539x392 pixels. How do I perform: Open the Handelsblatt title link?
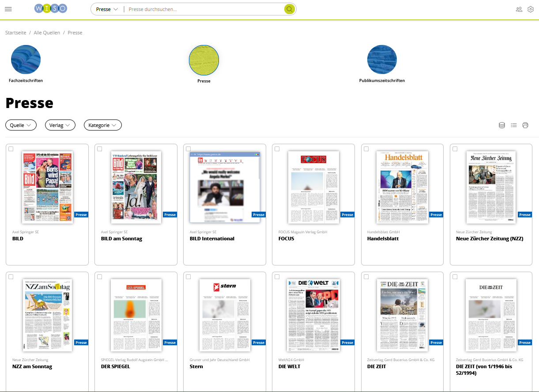pos(383,239)
